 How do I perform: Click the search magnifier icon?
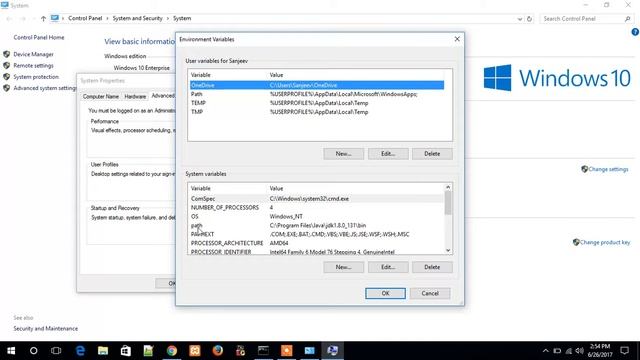628,19
